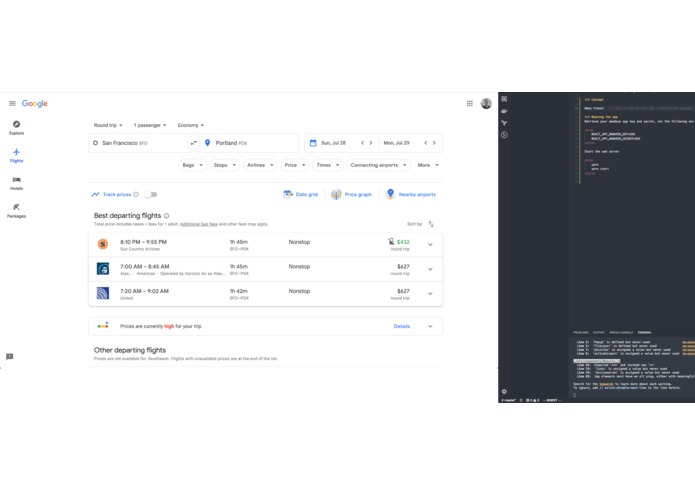Switch to the Output panel tab

click(598, 332)
